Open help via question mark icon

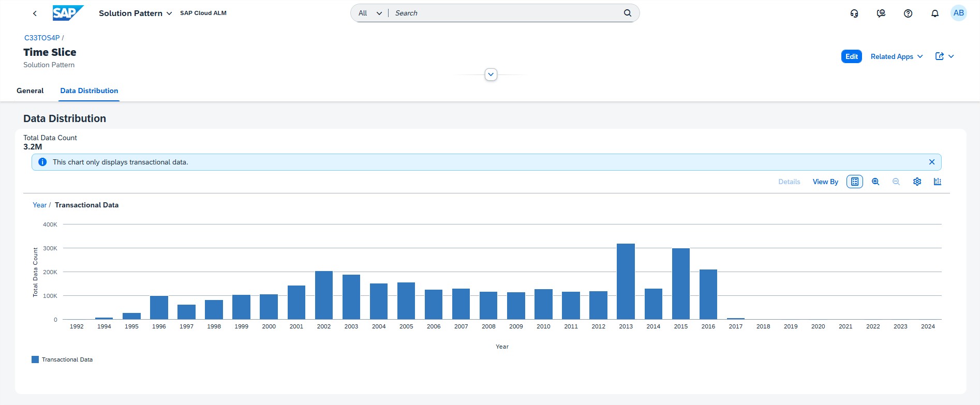pos(908,13)
